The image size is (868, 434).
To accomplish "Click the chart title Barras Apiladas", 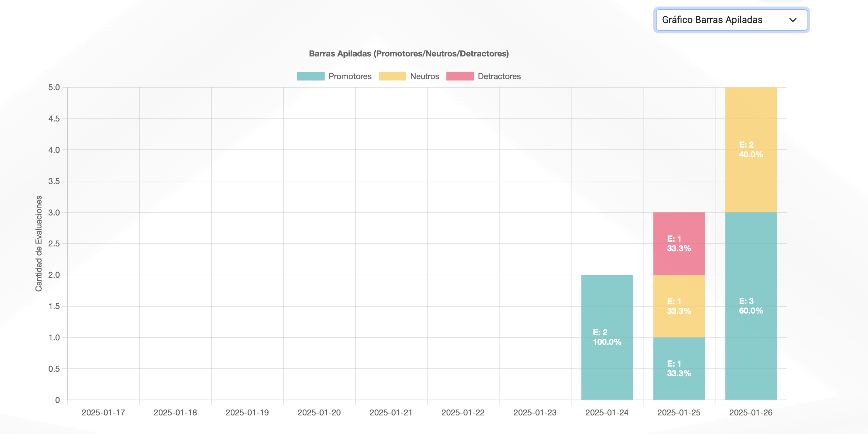I will click(409, 54).
